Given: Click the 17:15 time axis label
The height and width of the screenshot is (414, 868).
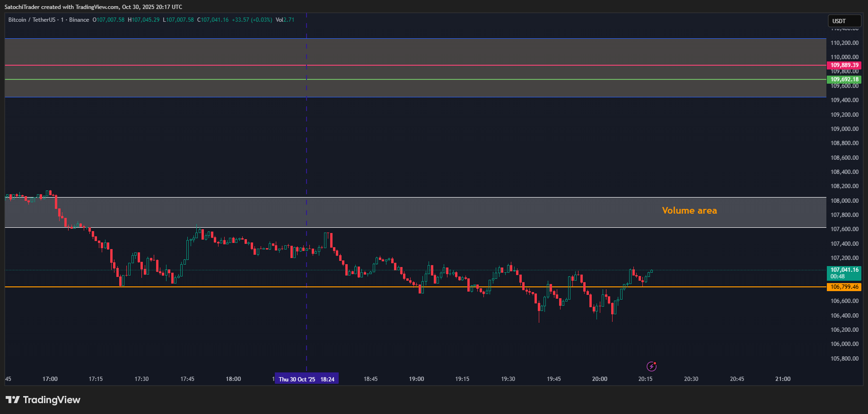Looking at the screenshot, I should [96, 379].
